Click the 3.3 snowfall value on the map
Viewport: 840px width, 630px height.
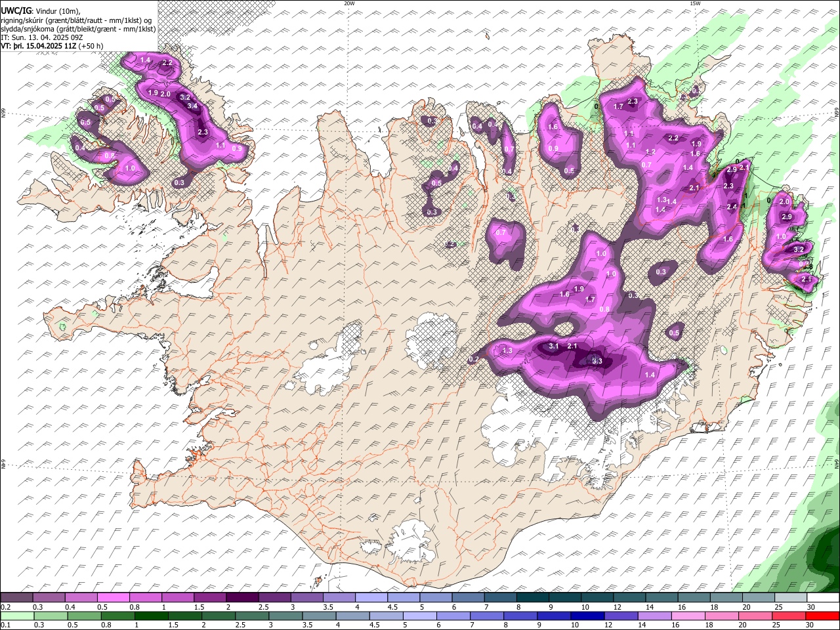597,361
